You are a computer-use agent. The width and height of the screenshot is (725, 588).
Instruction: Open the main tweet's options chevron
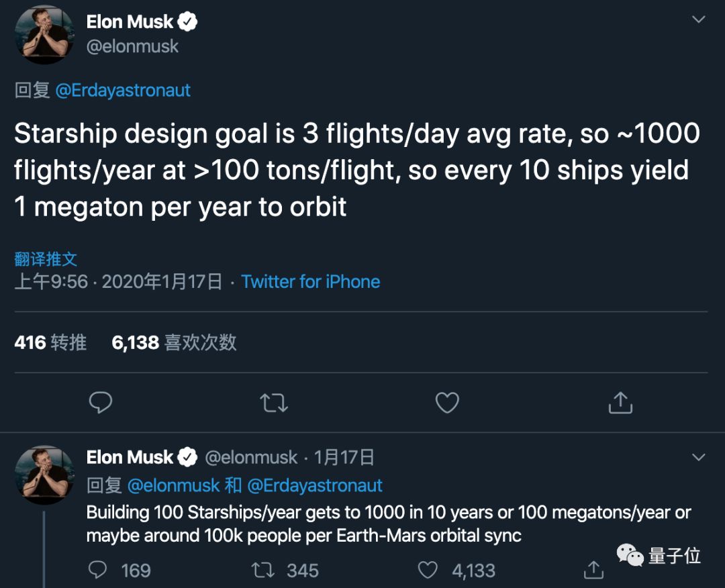[699, 19]
